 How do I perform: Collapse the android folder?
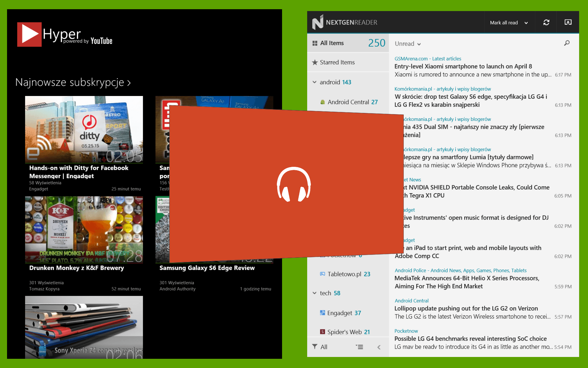click(315, 82)
